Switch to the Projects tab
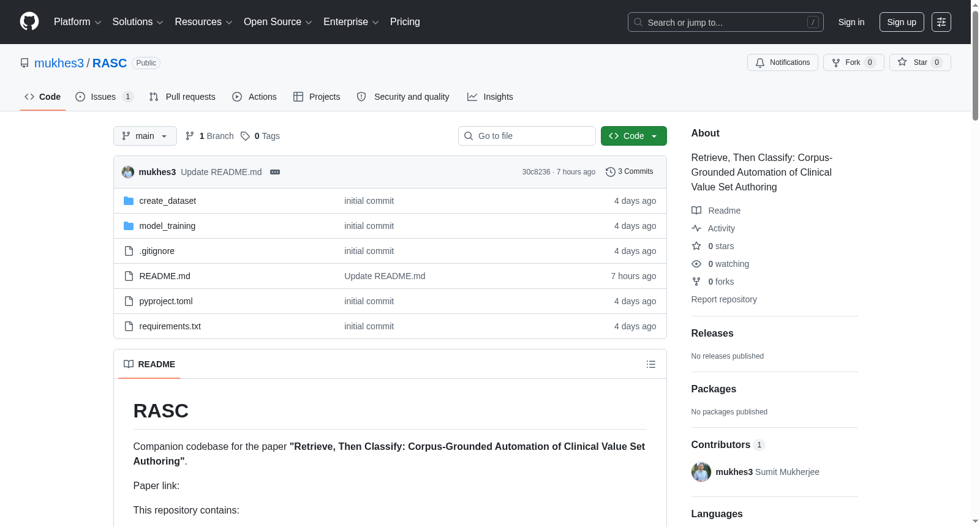This screenshot has height=527, width=980. 317,97
